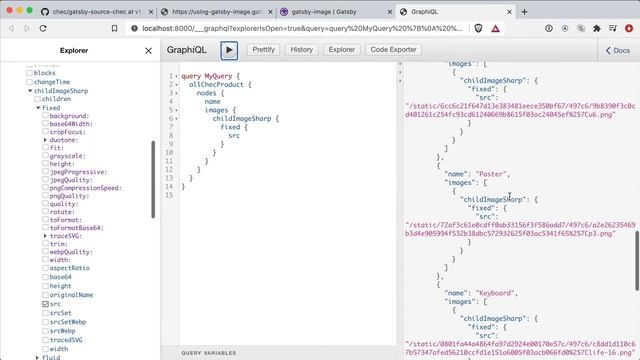
Task: Collapse the fixed tree node
Action: pos(38,108)
